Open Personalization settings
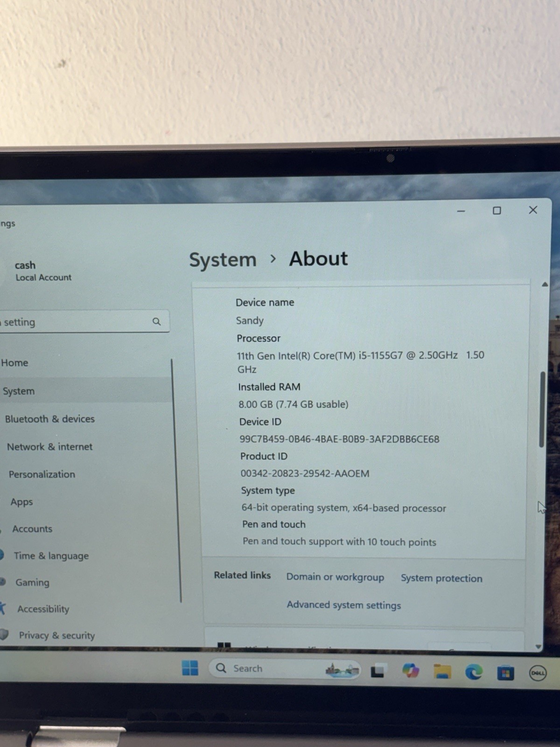Screen dimensions: 560x747 [x=42, y=474]
